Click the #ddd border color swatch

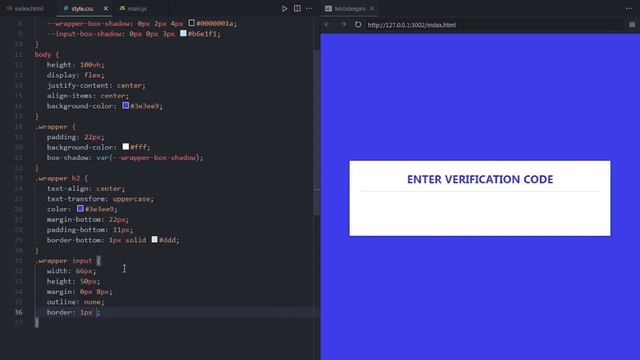click(155, 239)
